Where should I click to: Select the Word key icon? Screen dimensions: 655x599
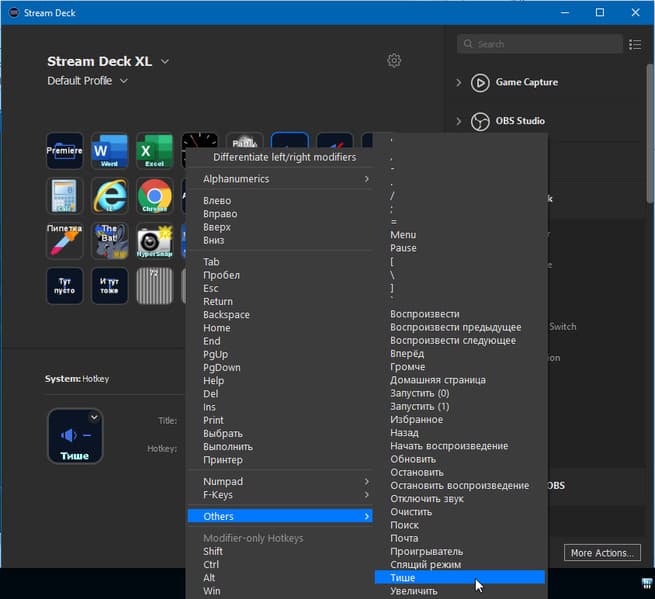110,151
